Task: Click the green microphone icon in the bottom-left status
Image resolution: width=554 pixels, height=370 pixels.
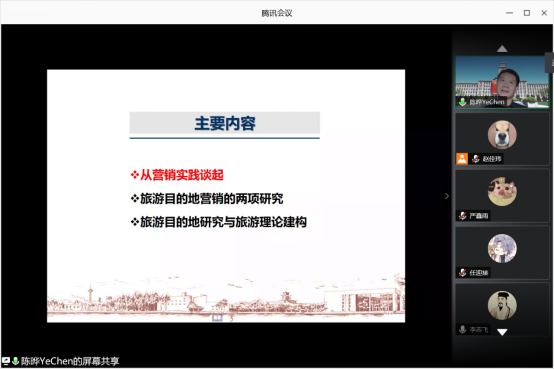Action: click(15, 361)
